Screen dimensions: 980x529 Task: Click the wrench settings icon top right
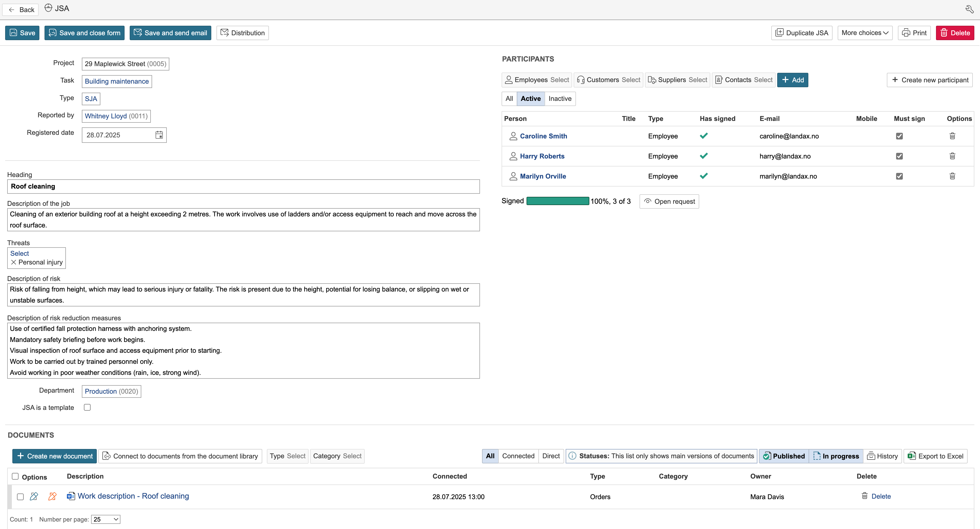(x=969, y=9)
